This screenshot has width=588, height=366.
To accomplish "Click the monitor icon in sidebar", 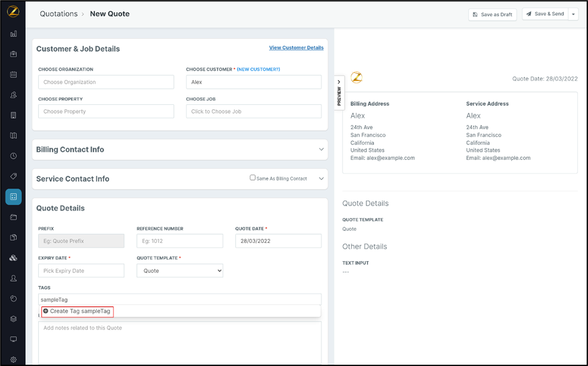I will (x=14, y=340).
